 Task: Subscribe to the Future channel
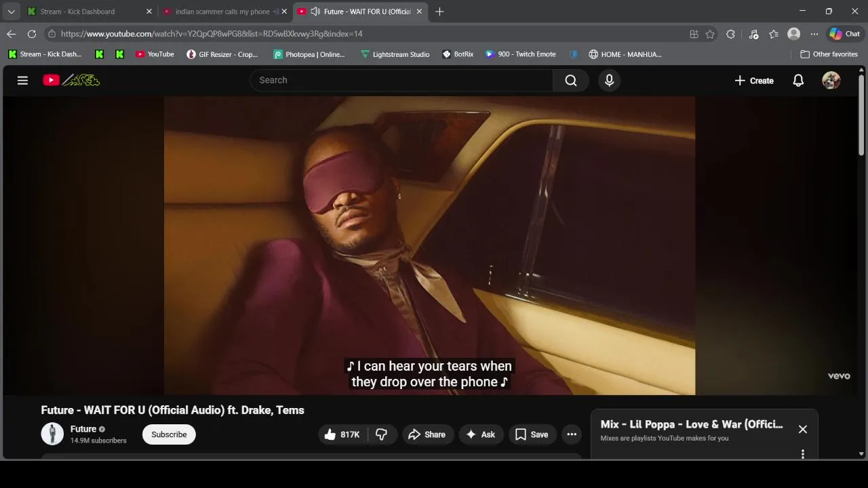coord(169,434)
